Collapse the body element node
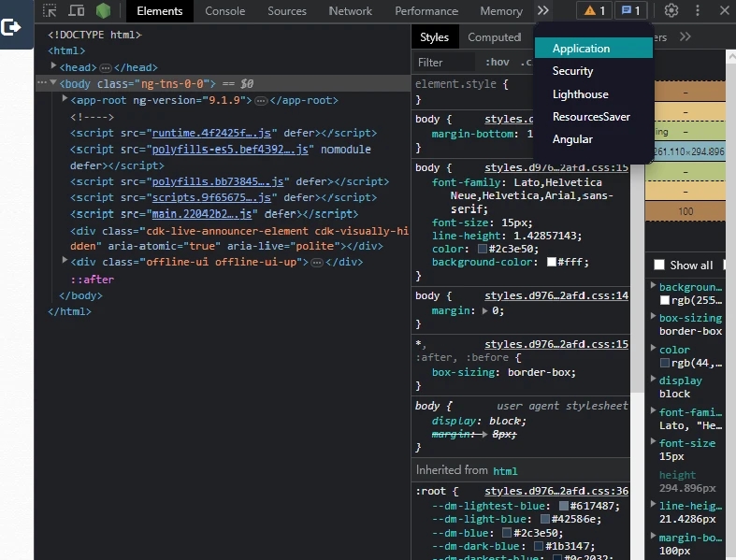The image size is (736, 560). (53, 82)
